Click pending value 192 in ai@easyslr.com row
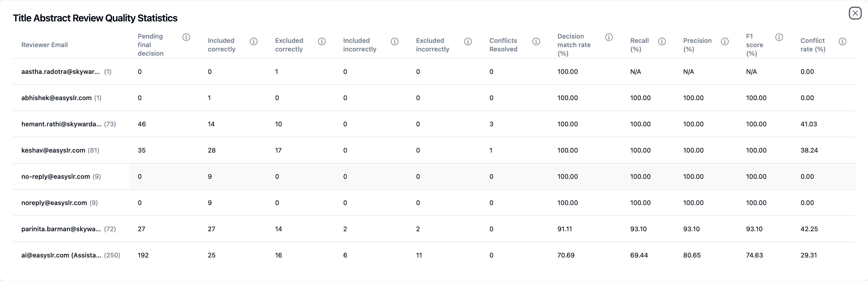The width and height of the screenshot is (868, 281). point(143,255)
